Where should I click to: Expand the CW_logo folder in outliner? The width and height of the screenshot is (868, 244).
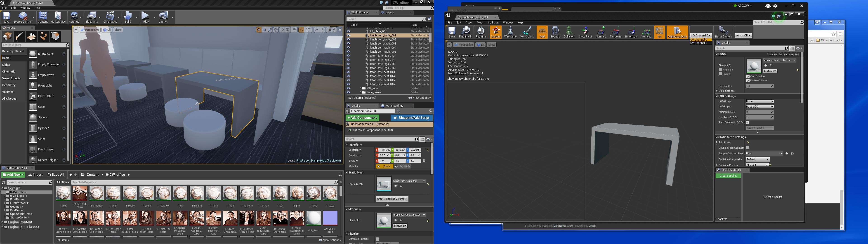pos(360,88)
